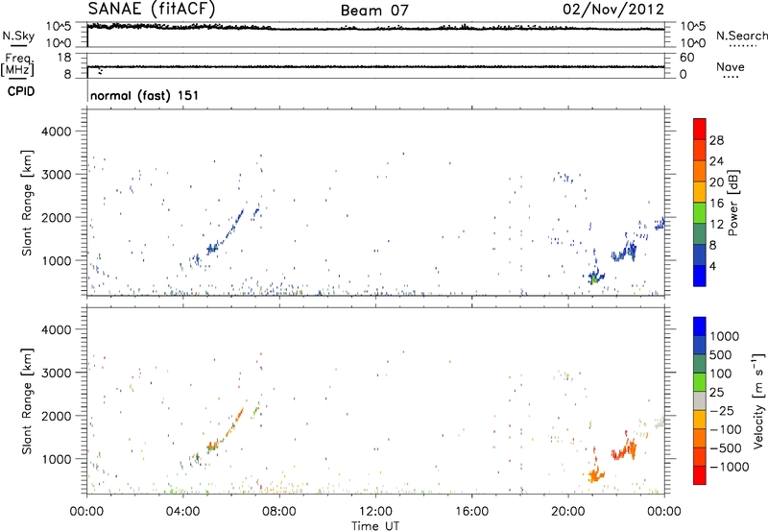Click the 4000 tick on the power panel axis
This screenshot has width=768, height=532.
(x=57, y=132)
